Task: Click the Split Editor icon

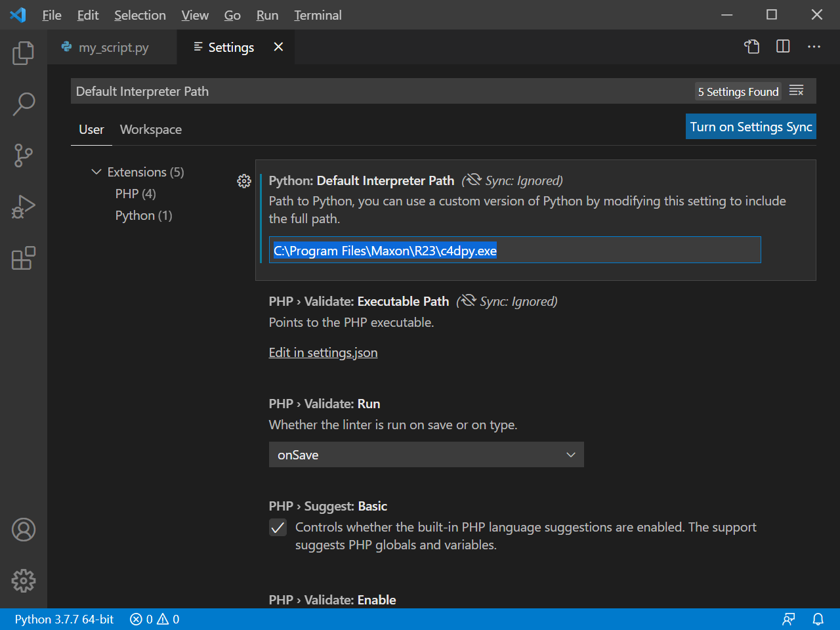Action: (783, 47)
